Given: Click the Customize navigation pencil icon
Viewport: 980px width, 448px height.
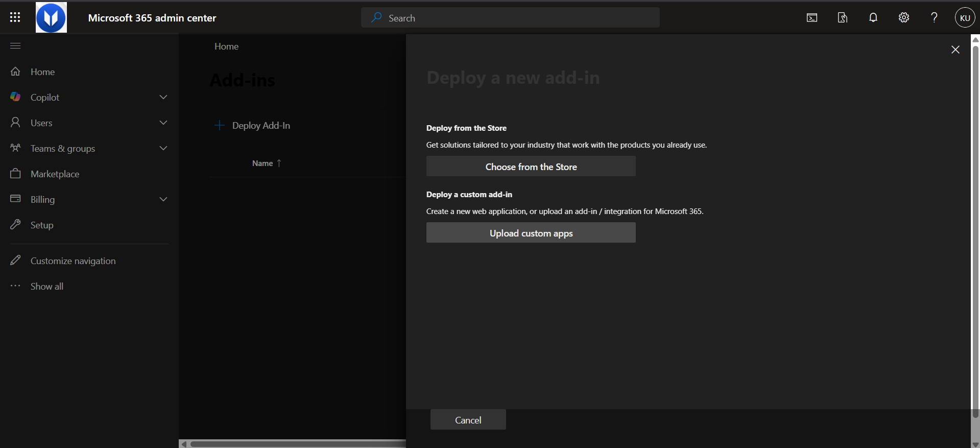Looking at the screenshot, I should pyautogui.click(x=15, y=260).
